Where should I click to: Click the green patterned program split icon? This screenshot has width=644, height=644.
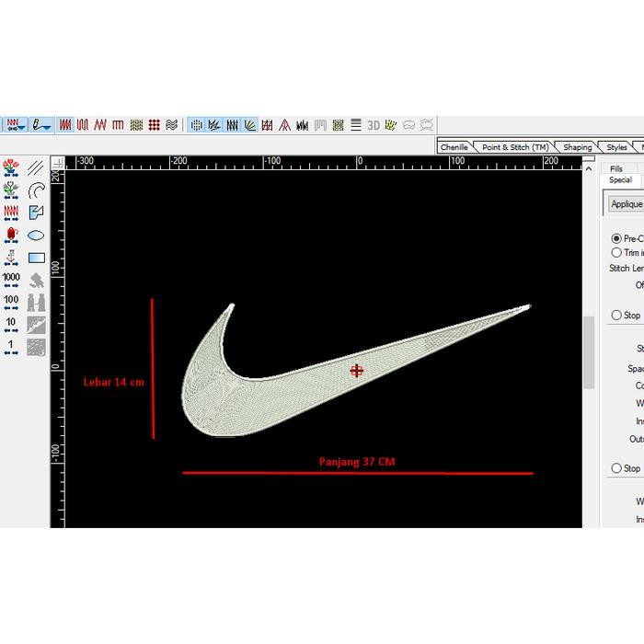coord(338,125)
